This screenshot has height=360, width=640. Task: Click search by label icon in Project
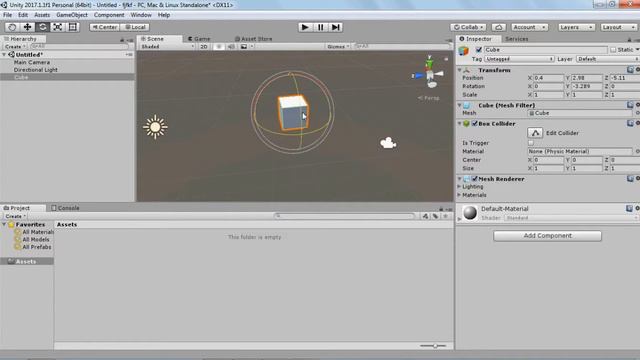pyautogui.click(x=436, y=216)
